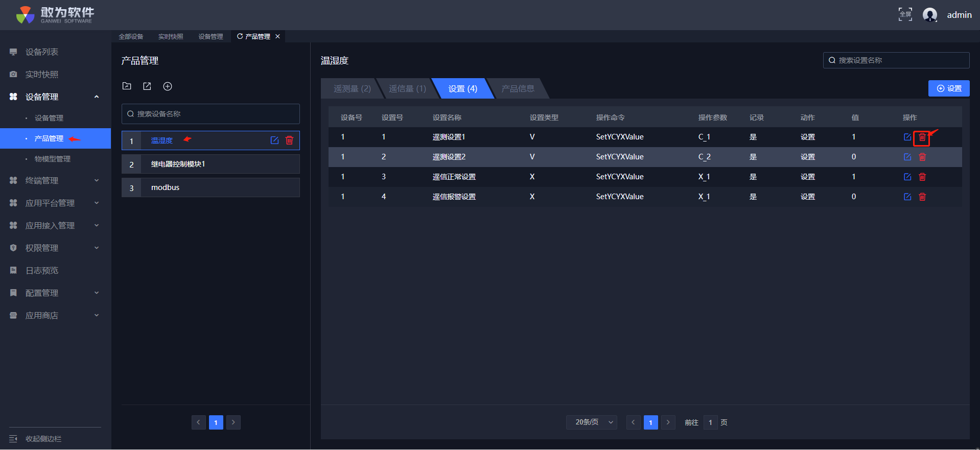Edit the 遥信报警设置 row
The image size is (980, 450).
click(x=907, y=197)
